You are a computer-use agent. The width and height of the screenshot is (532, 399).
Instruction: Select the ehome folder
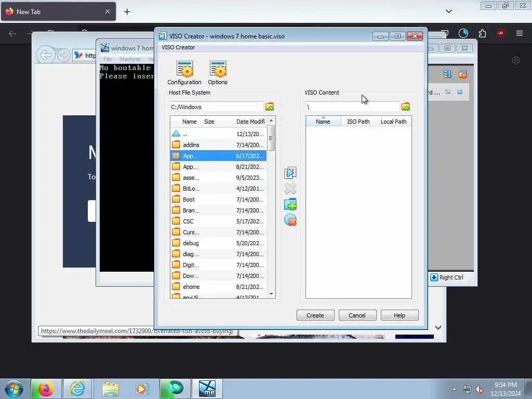click(218, 287)
